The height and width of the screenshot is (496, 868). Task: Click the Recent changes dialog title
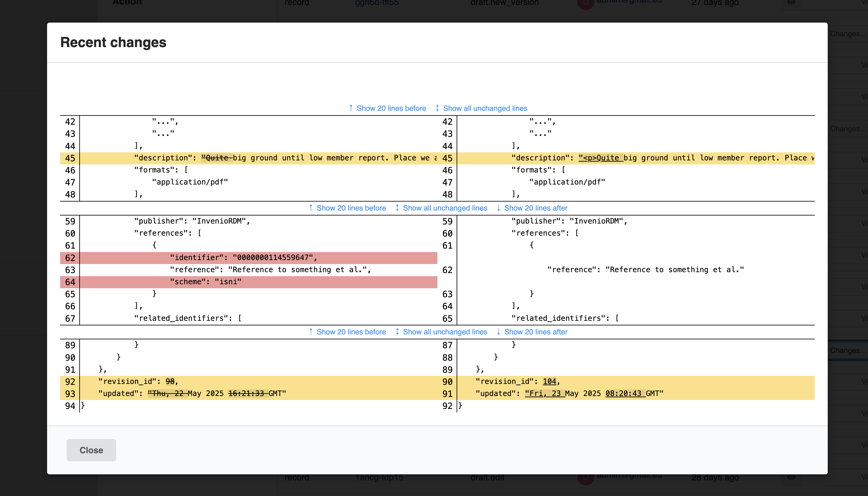(113, 42)
